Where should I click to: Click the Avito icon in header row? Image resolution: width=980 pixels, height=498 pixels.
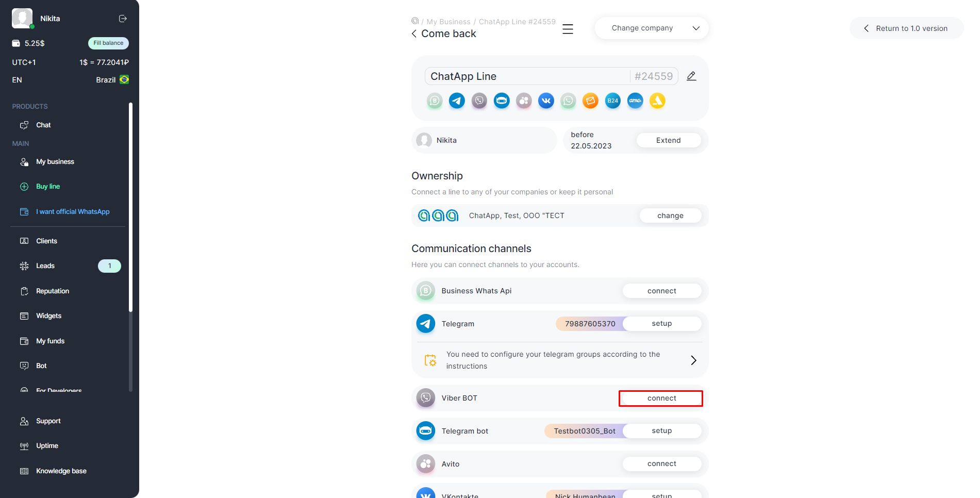coord(524,101)
